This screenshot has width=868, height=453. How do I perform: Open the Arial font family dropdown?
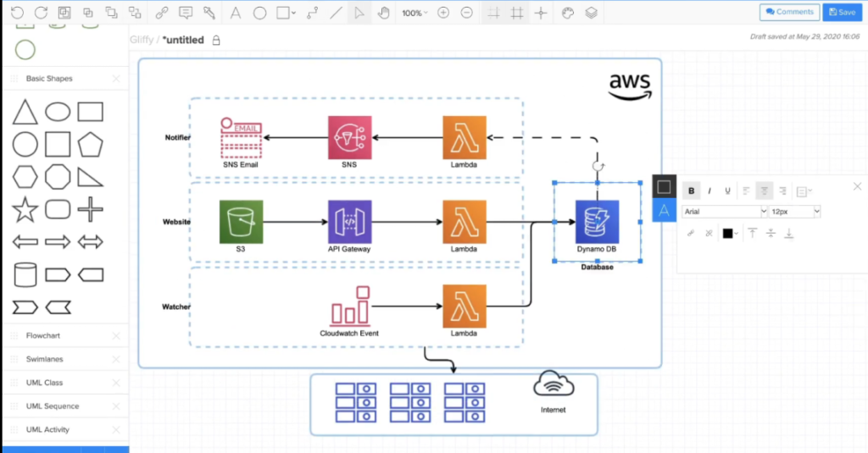[x=724, y=211]
